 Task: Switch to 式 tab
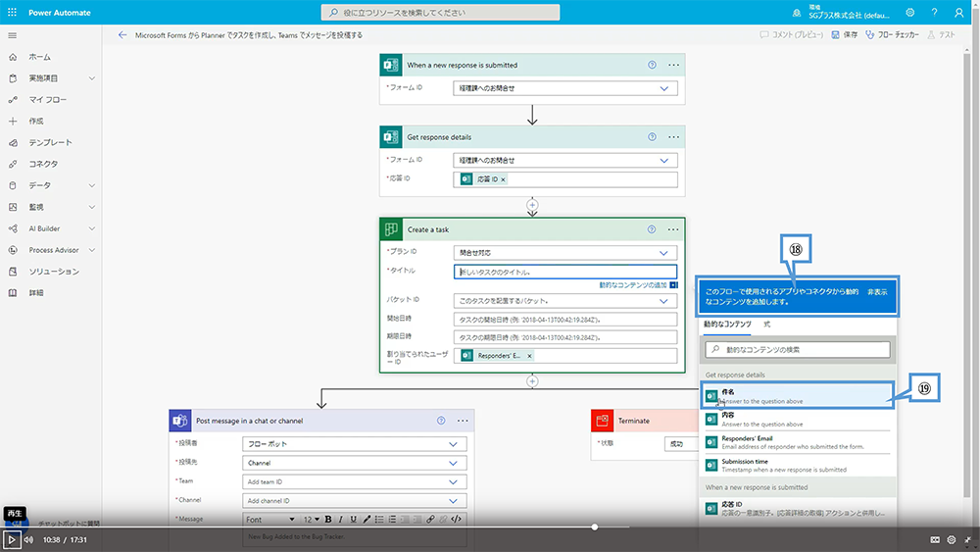tap(767, 325)
